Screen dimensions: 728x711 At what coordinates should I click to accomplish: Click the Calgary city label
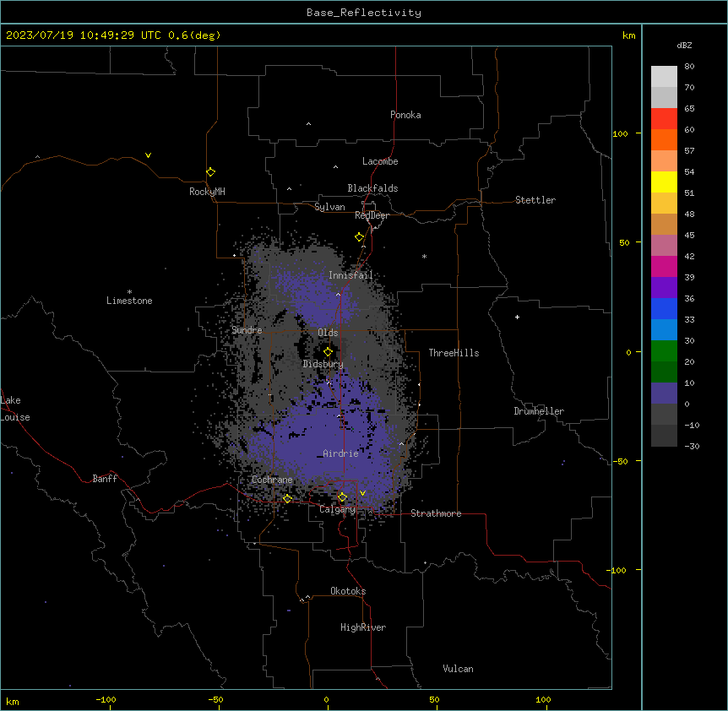(338, 509)
